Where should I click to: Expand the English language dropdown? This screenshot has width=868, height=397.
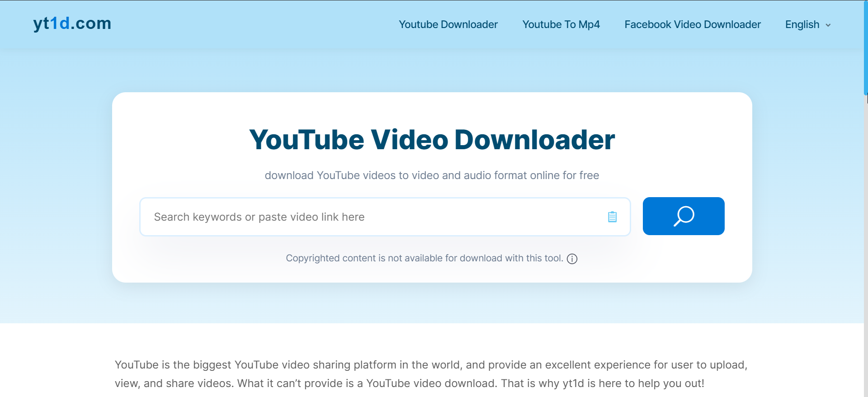click(808, 25)
